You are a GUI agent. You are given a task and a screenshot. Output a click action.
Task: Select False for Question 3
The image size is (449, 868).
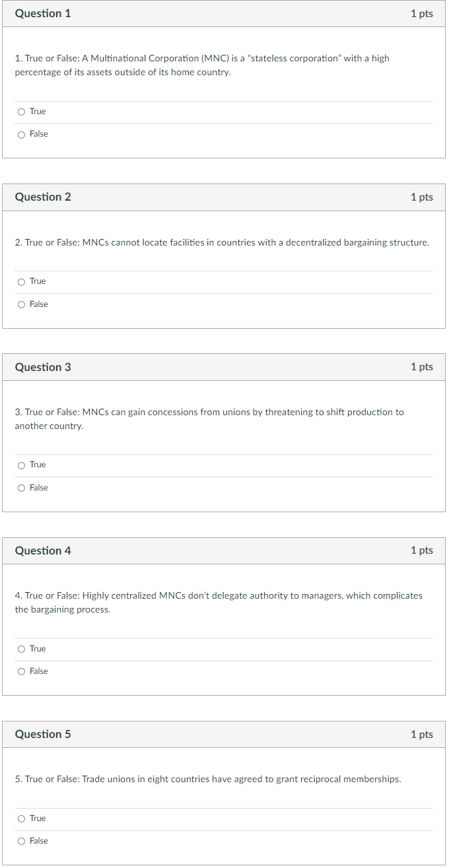coord(20,487)
